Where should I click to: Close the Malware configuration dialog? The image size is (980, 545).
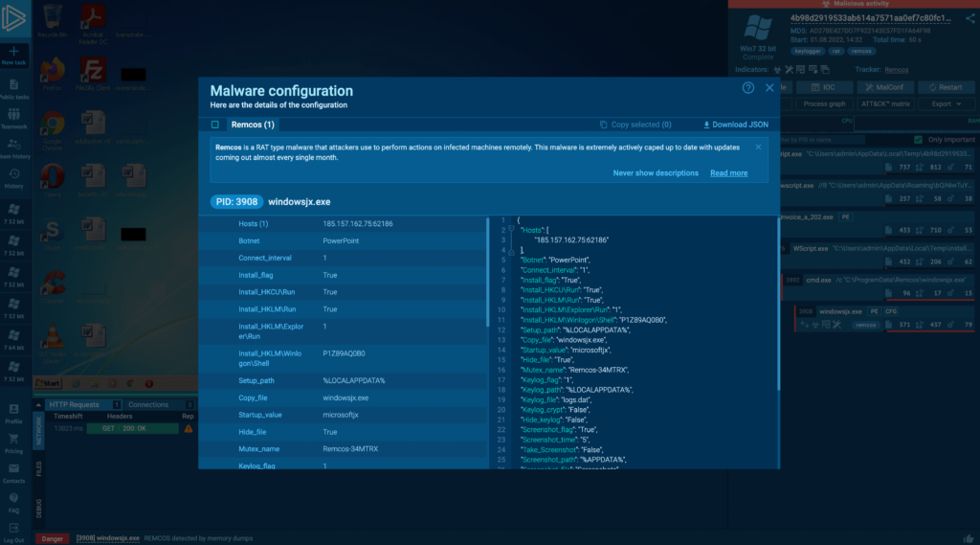769,87
